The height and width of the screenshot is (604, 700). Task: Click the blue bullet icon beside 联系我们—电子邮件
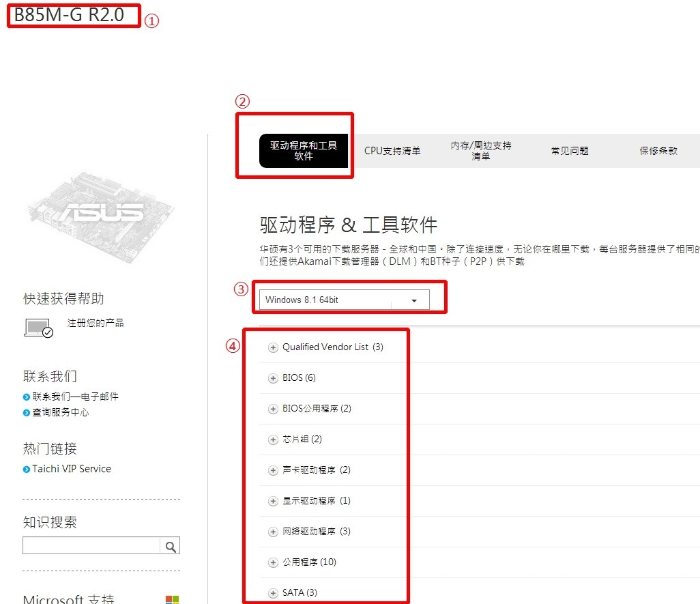pyautogui.click(x=27, y=397)
